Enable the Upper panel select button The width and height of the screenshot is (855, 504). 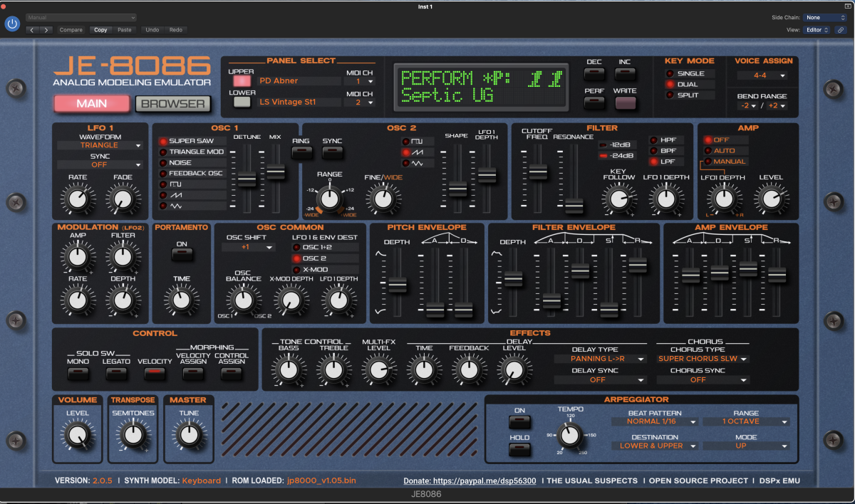[242, 80]
